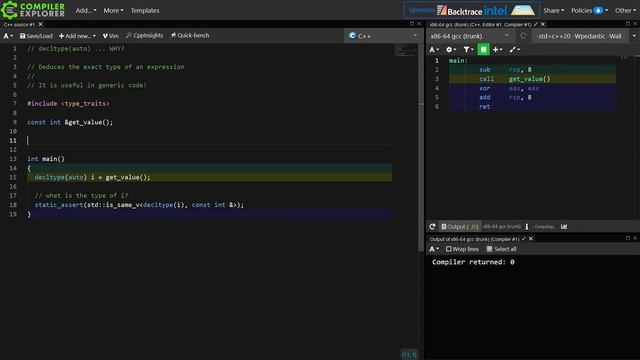Maximize the source editor pane
The width and height of the screenshot is (640, 360).
[x=412, y=24]
